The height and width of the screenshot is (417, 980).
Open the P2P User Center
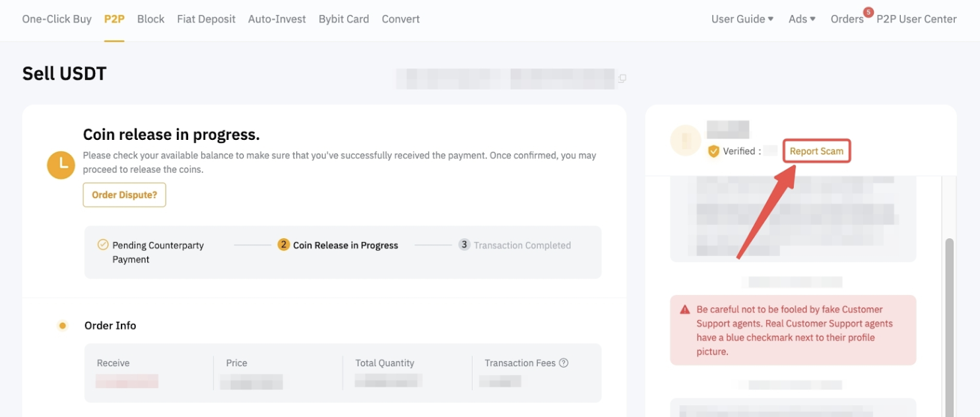click(x=916, y=19)
